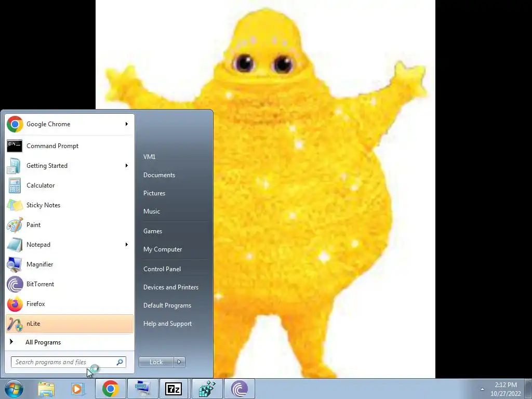
Task: Show hidden system tray icons
Action: pos(482,389)
